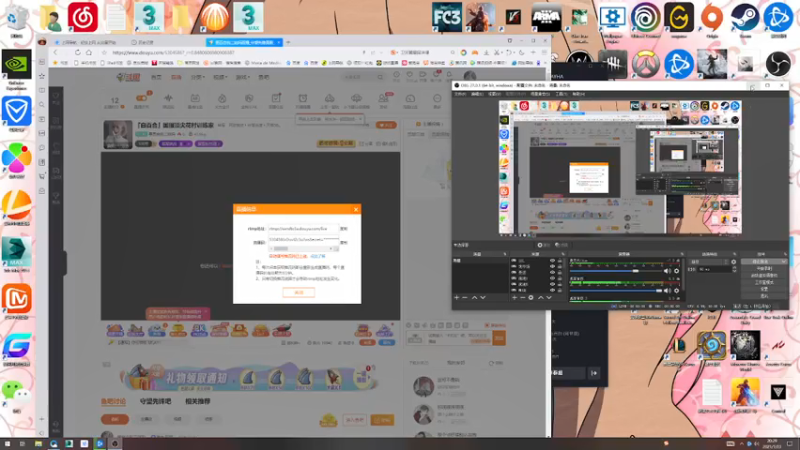Viewport: 800px width, 450px height.
Task: Switch to the 鱼吧讨论 tab
Action: pos(113,402)
